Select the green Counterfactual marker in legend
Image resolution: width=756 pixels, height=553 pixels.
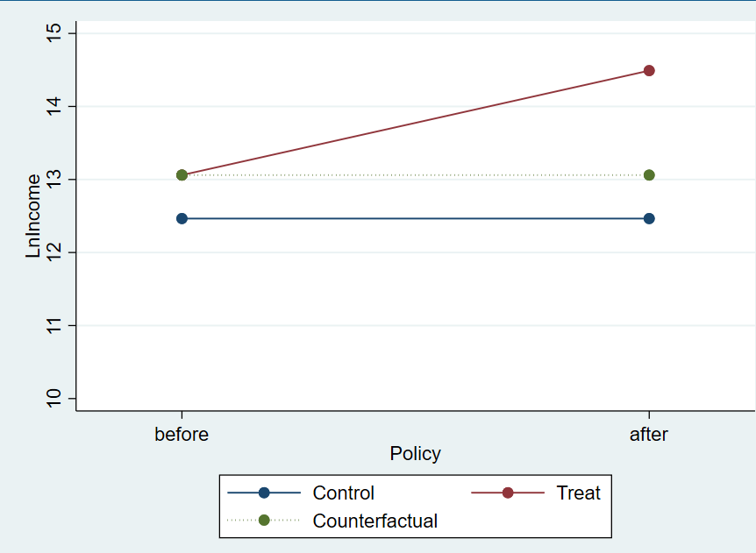tap(264, 521)
